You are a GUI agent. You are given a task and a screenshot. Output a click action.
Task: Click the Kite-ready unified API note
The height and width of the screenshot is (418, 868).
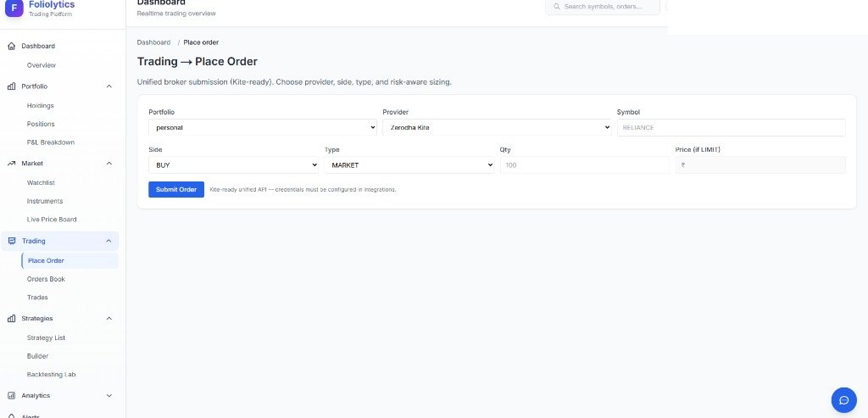(303, 189)
